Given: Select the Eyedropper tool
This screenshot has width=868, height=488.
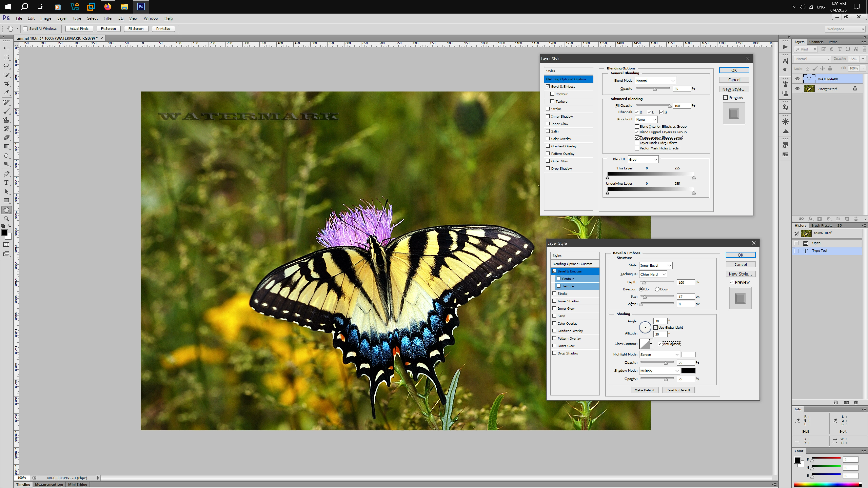Looking at the screenshot, I should 6,92.
